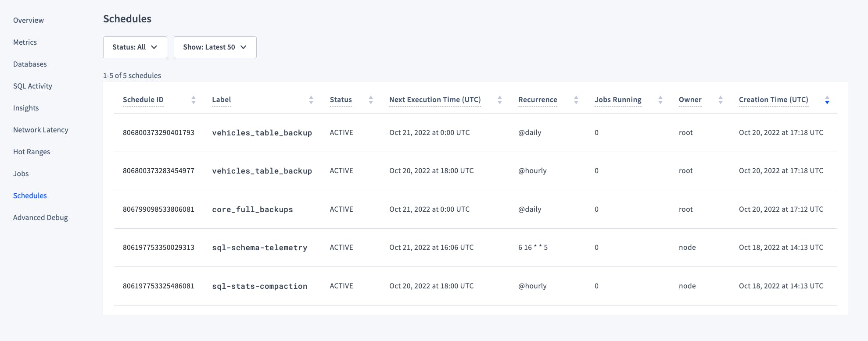Open the Show: Latest 50 dropdown

(215, 47)
